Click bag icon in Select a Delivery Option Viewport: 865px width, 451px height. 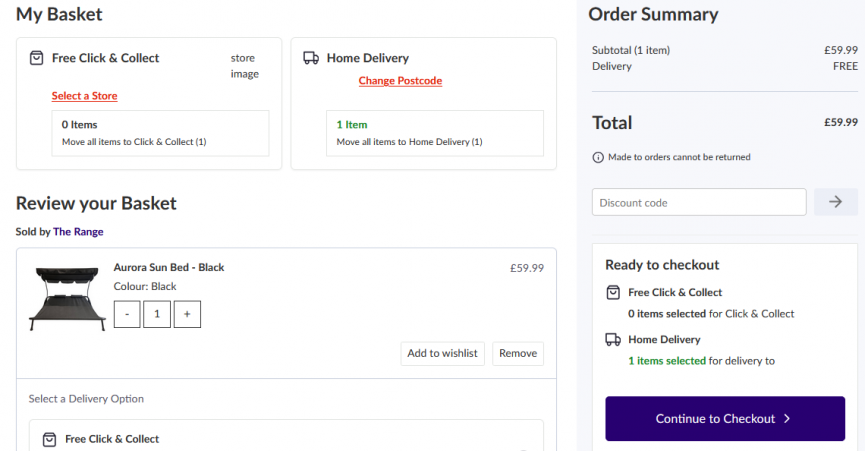click(x=49, y=439)
